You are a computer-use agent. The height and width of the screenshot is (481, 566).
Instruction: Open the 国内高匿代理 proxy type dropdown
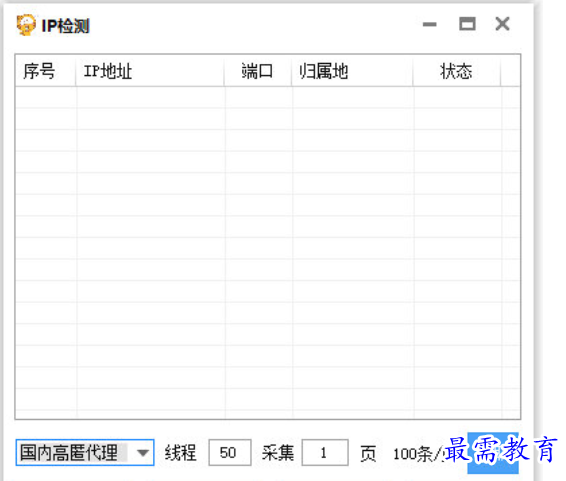pyautogui.click(x=85, y=452)
